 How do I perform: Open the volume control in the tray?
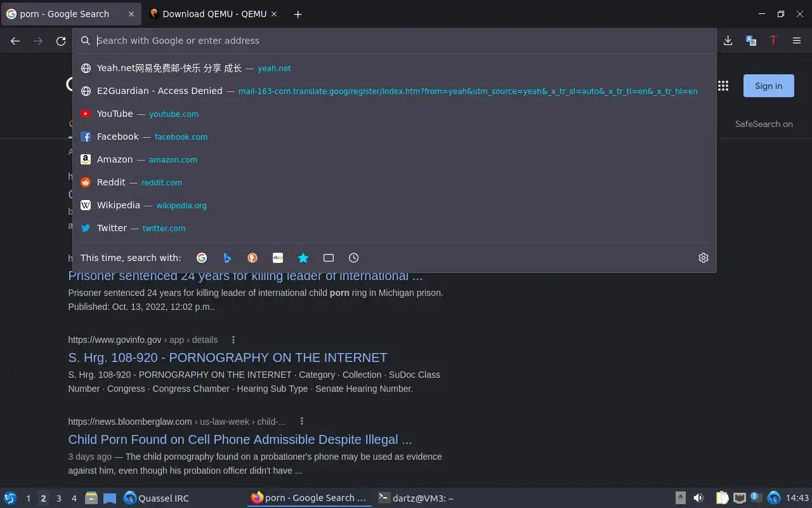(x=698, y=498)
